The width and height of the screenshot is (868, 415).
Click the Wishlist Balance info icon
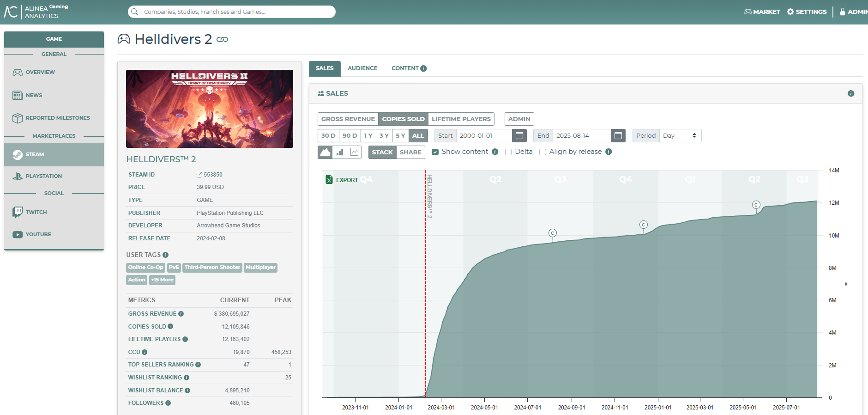[x=187, y=391]
